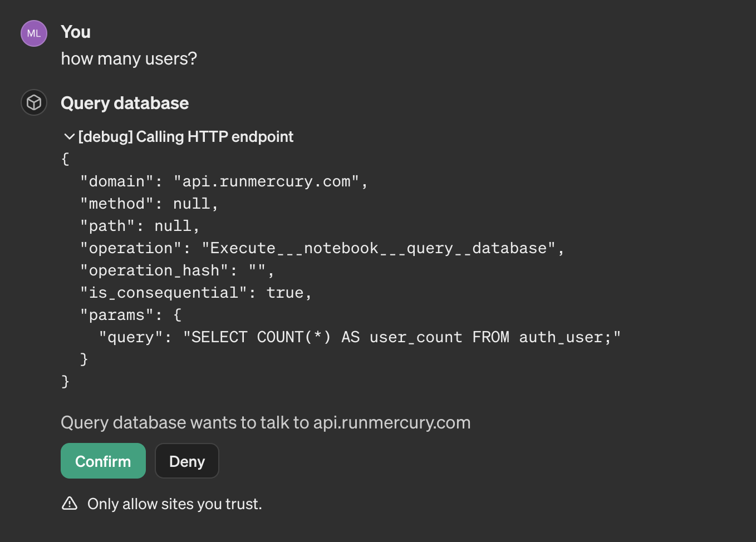Click the Only allow sites you trust notice
Viewport: 756px width, 542px height.
(174, 504)
